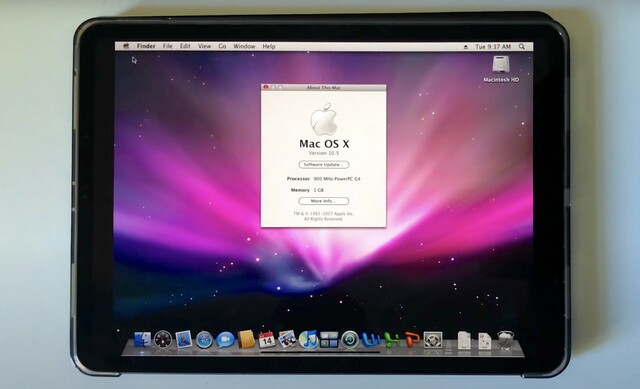Click the More Info button

(324, 201)
